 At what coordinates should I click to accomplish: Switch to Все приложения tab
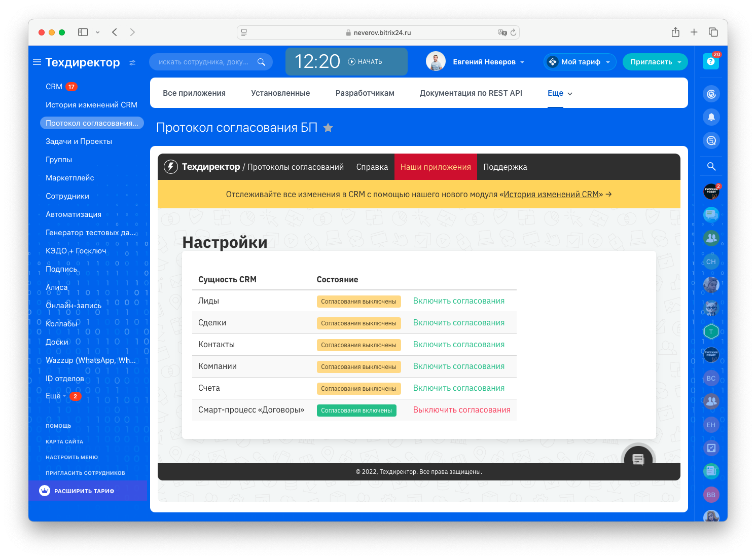(x=194, y=93)
